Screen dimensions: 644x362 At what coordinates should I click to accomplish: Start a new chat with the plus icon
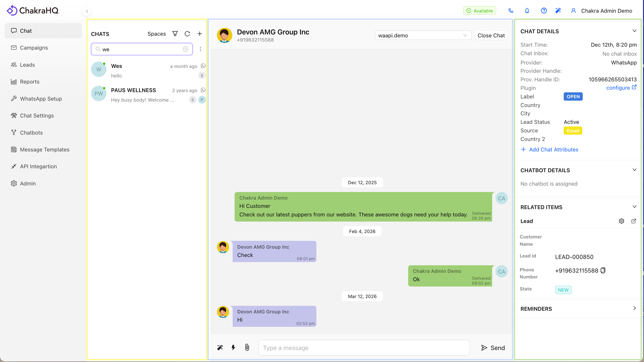(x=200, y=33)
